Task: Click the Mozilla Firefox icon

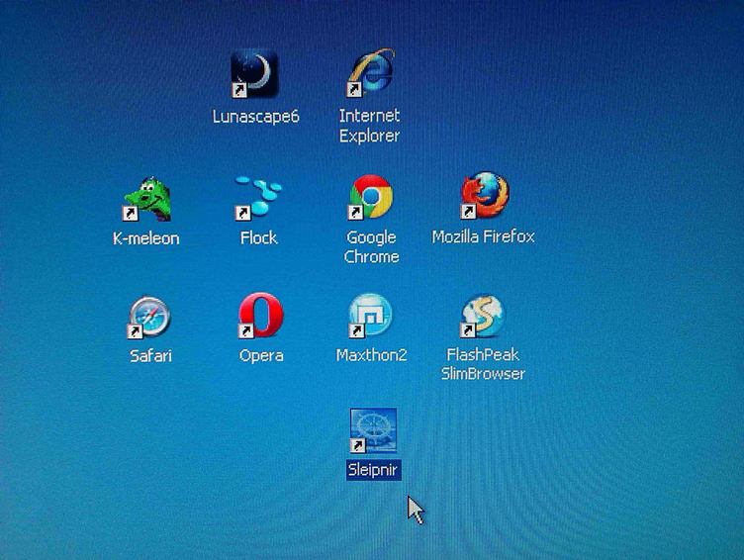Action: 484,195
